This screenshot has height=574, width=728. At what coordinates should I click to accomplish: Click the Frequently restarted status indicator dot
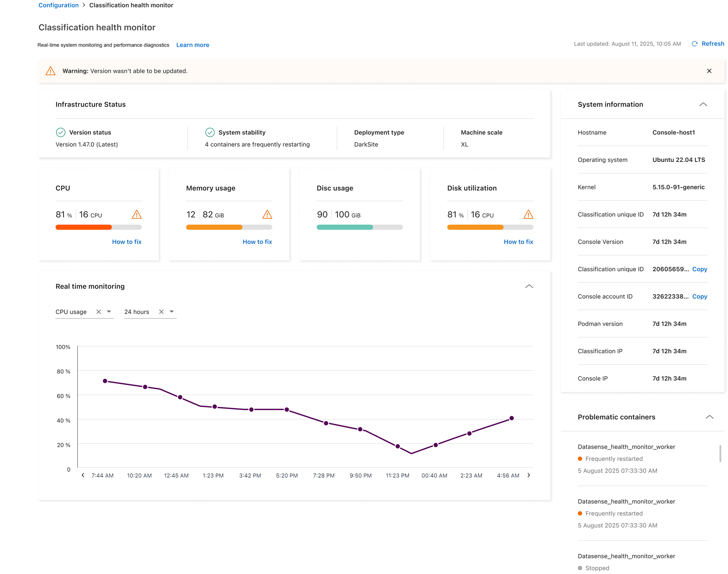[x=580, y=458]
